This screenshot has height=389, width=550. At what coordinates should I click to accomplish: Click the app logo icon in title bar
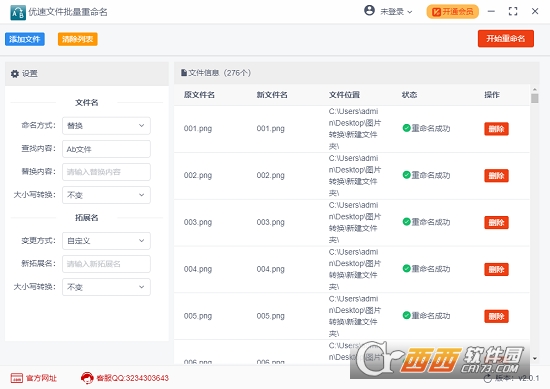click(18, 13)
